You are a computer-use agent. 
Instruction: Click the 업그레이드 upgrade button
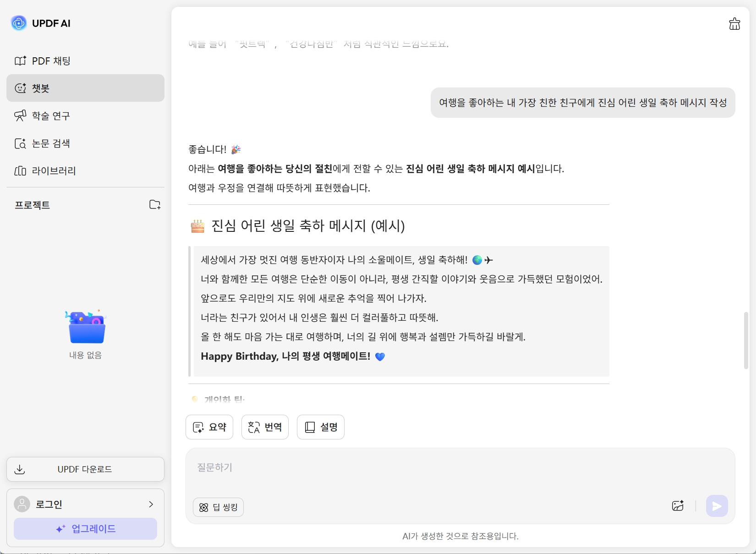click(x=85, y=529)
